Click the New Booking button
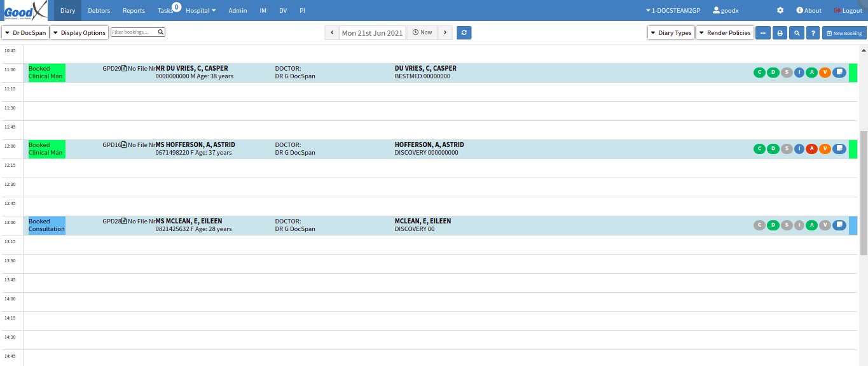868x366 pixels. pos(844,33)
